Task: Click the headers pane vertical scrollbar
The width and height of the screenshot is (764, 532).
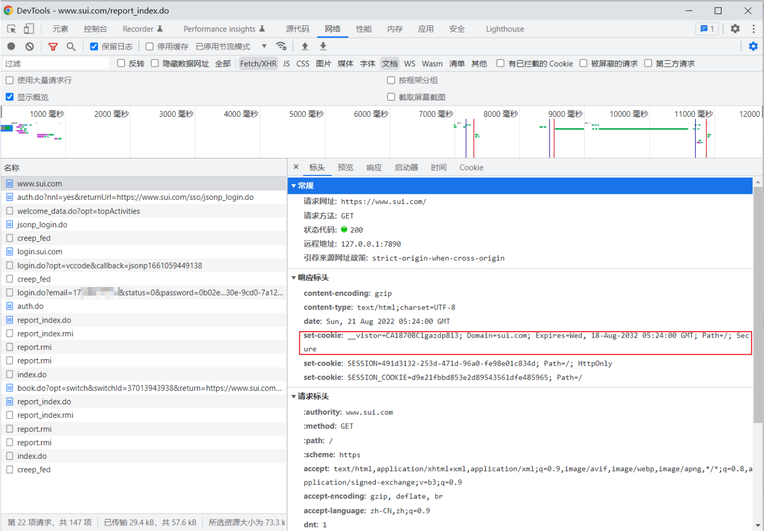Action: click(758, 302)
